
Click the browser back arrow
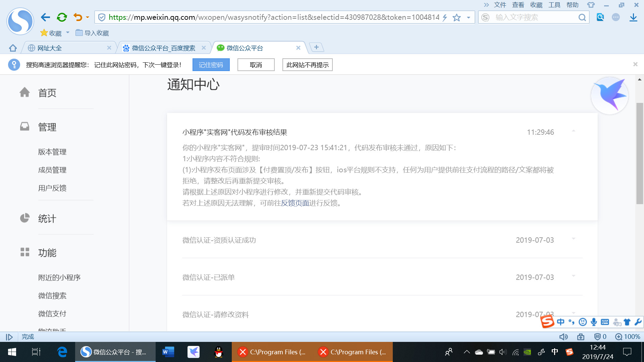coord(45,17)
